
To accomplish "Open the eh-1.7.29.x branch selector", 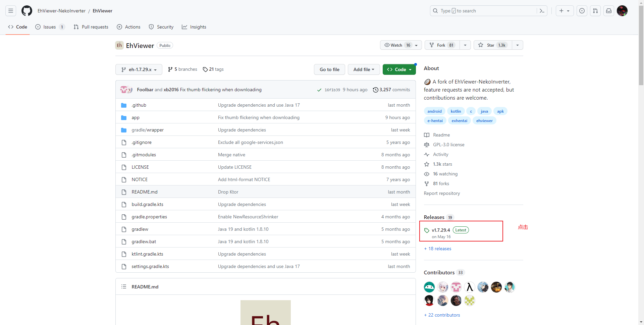I will coord(139,69).
